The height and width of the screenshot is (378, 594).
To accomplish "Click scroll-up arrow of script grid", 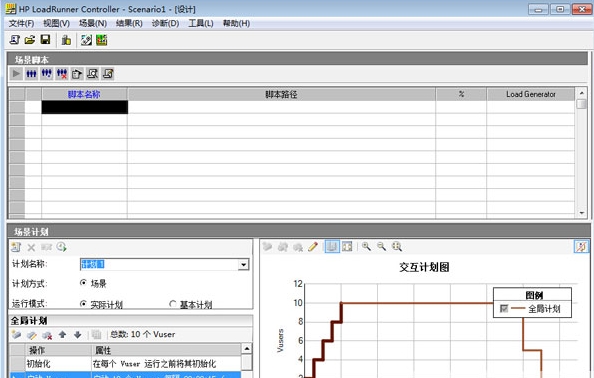I will 581,93.
